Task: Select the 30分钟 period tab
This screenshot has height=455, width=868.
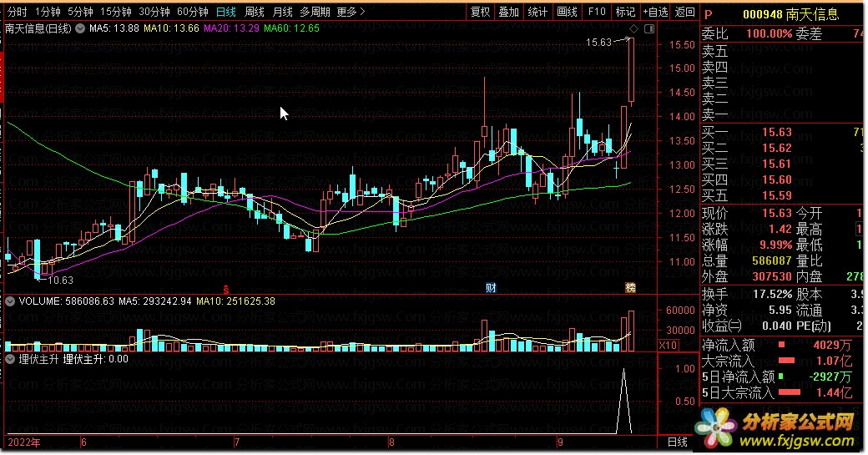Action: (154, 12)
